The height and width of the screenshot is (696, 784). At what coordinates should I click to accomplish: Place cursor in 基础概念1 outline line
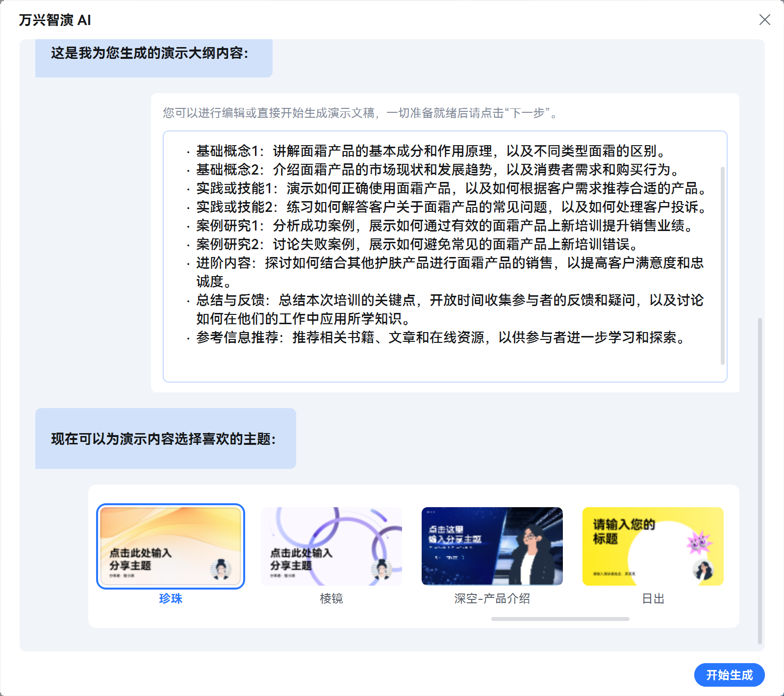[431, 151]
